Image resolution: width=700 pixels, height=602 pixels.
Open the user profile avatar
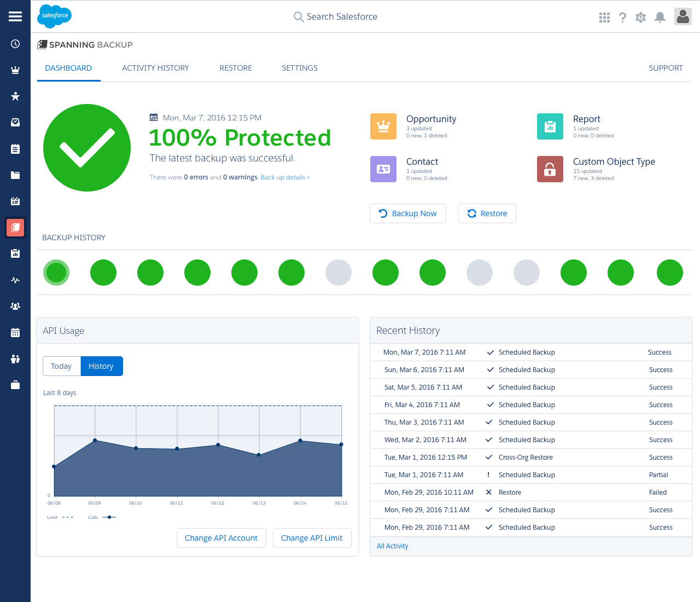[x=683, y=16]
